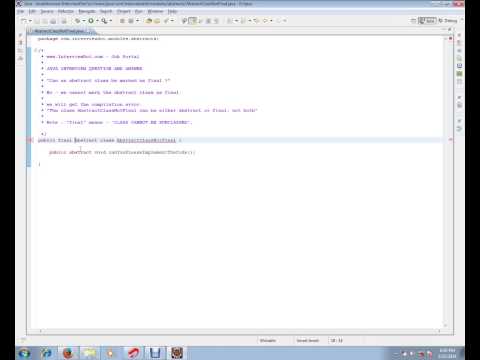Click the Debug bug icon
480x360 pixels.
pyautogui.click(x=78, y=21)
